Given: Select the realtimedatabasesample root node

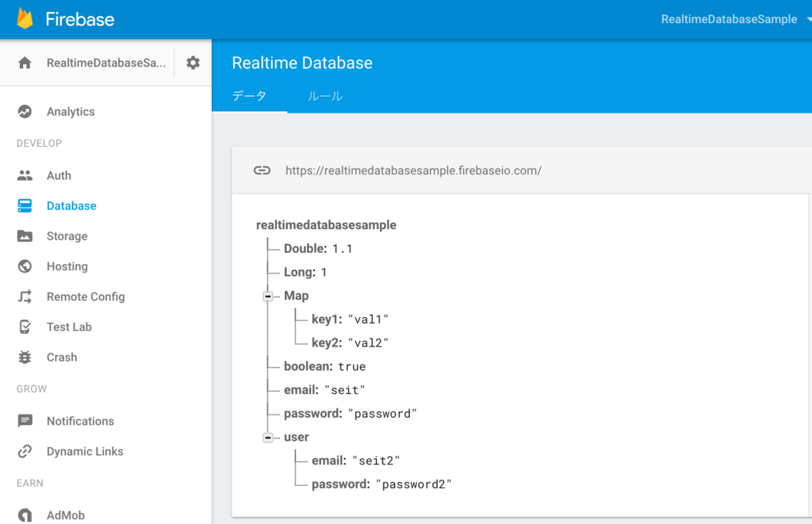Looking at the screenshot, I should (x=326, y=224).
